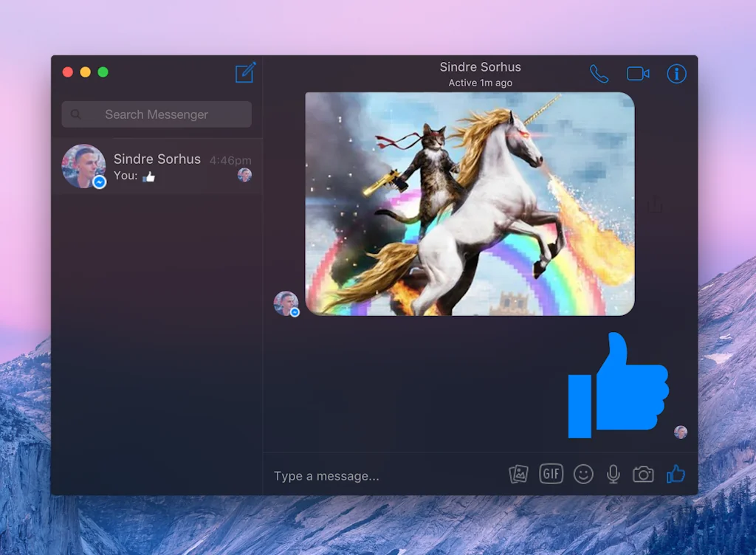Send a thumbs-up like
The image size is (756, 555).
pos(676,474)
